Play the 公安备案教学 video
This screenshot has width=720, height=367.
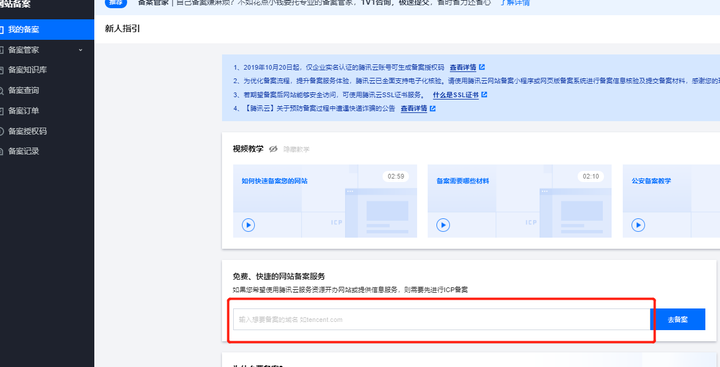point(638,225)
